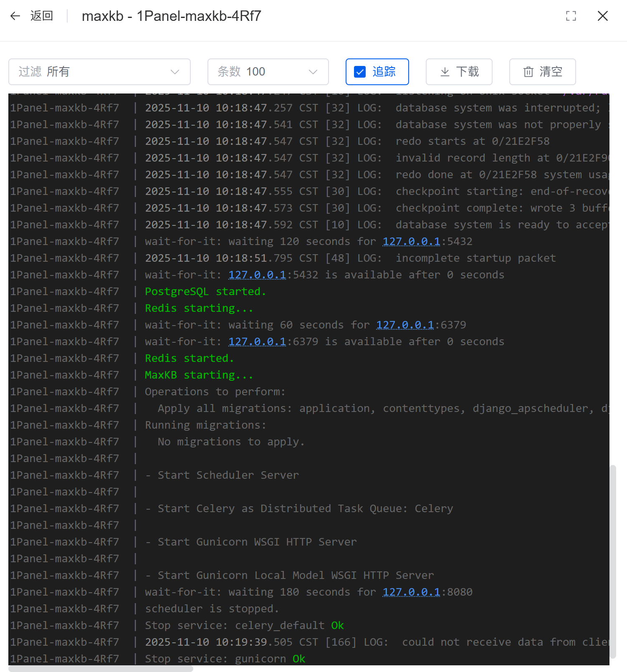Viewport: 627px width, 672px height.
Task: Click the trash icon in 清空 button
Action: pos(528,72)
